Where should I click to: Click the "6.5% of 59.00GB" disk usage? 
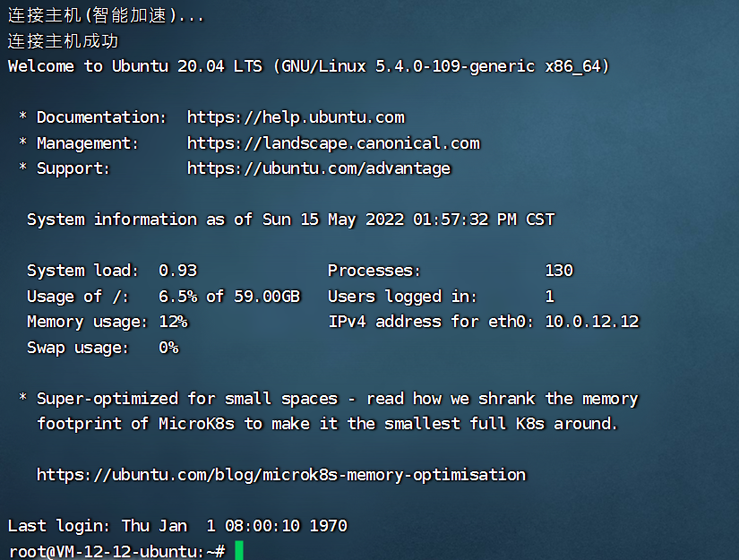[229, 297]
